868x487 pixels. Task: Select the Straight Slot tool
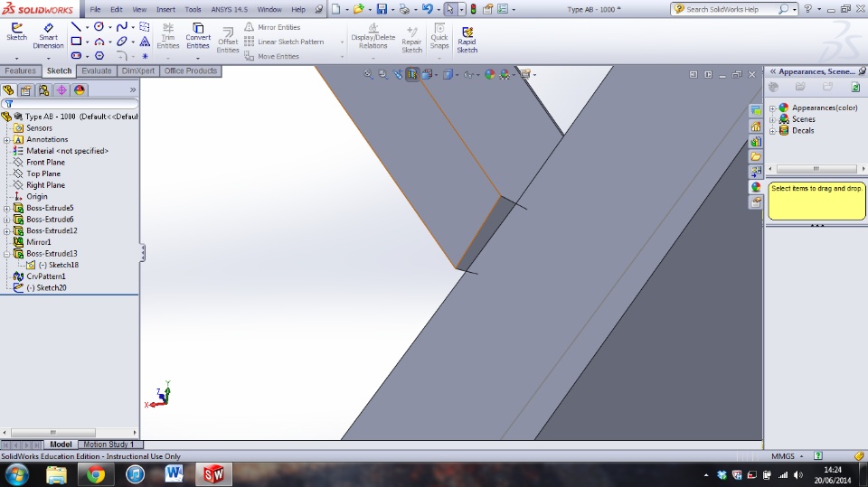[x=76, y=56]
